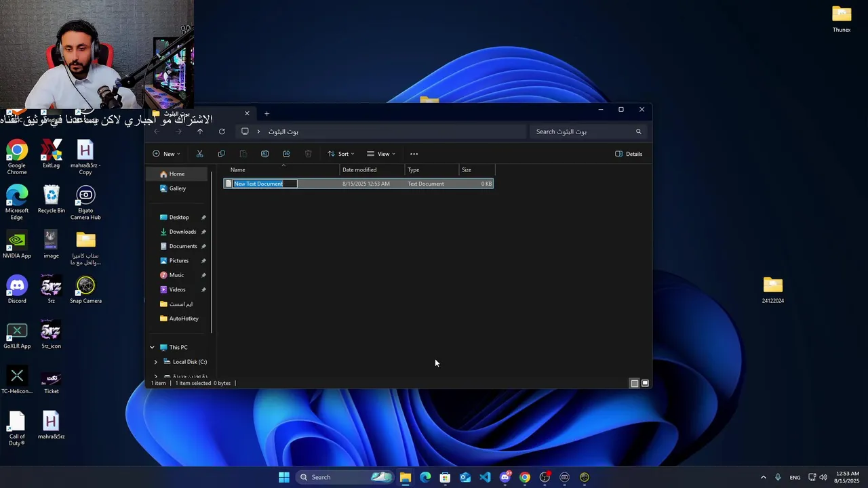
Task: Open the View dropdown
Action: (x=380, y=154)
